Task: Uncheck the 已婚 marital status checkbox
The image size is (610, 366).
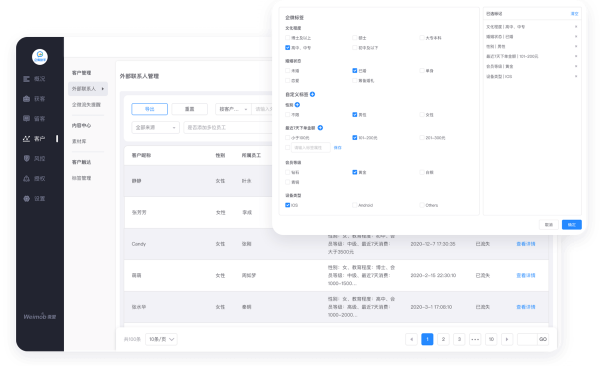Action: pos(354,70)
